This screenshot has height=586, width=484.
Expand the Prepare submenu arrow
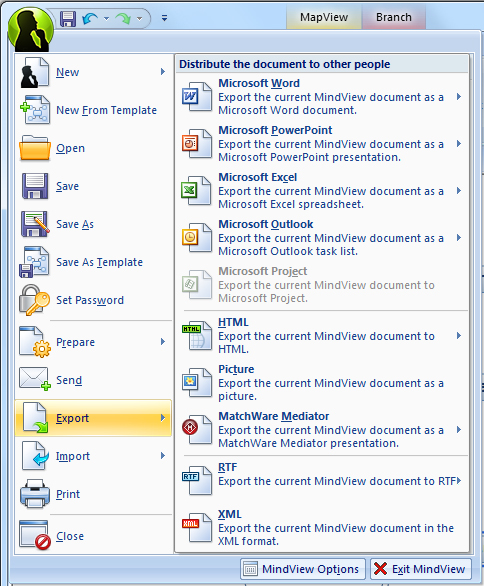pos(163,342)
